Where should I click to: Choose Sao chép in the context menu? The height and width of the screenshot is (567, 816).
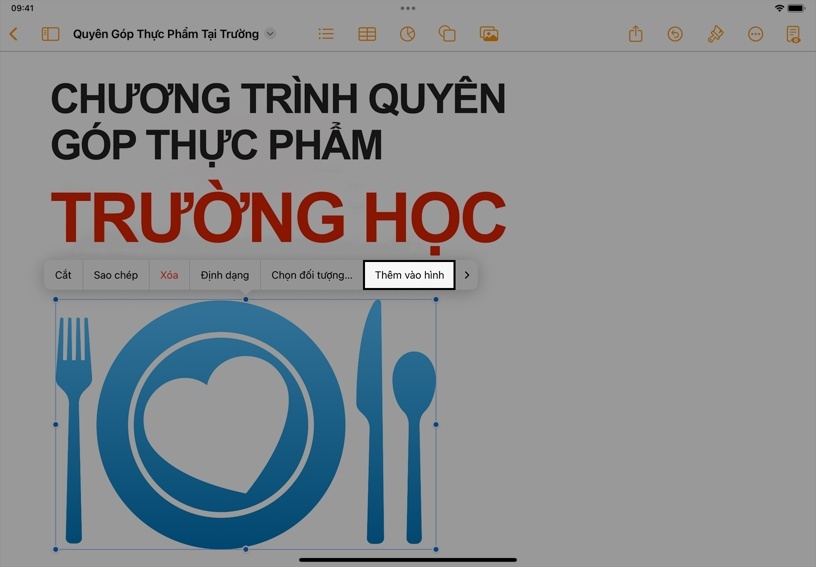116,275
